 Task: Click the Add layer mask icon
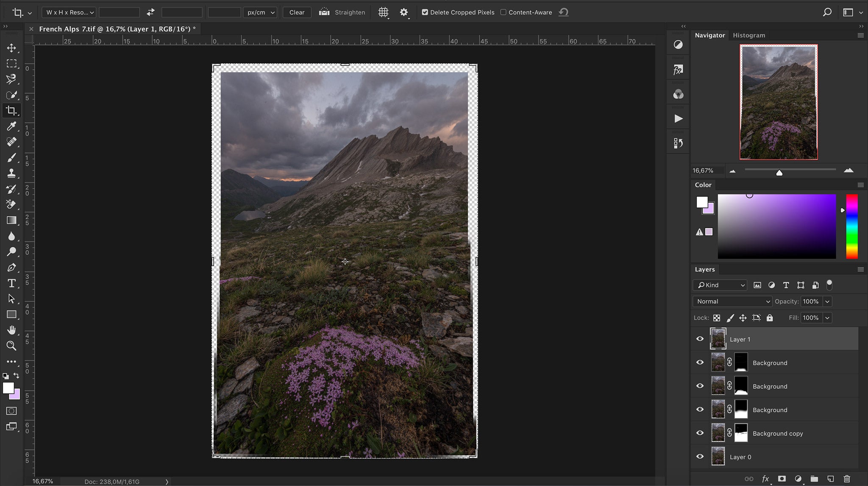782,478
